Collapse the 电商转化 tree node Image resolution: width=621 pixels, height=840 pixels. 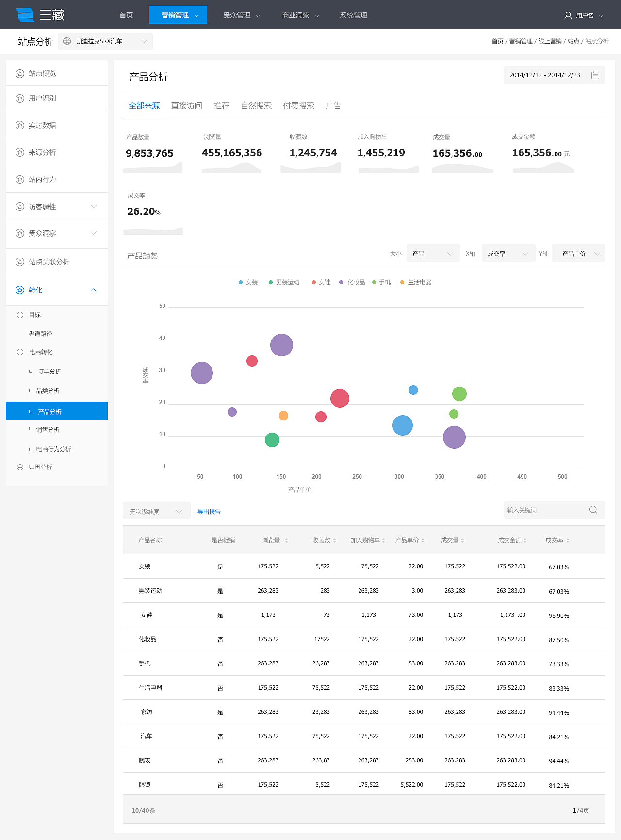tap(20, 352)
